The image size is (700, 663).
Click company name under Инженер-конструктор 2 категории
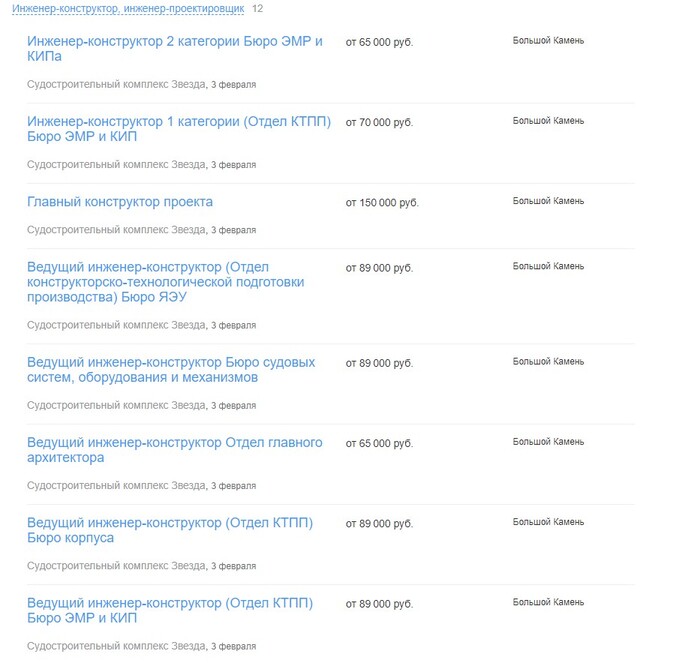coord(116,84)
